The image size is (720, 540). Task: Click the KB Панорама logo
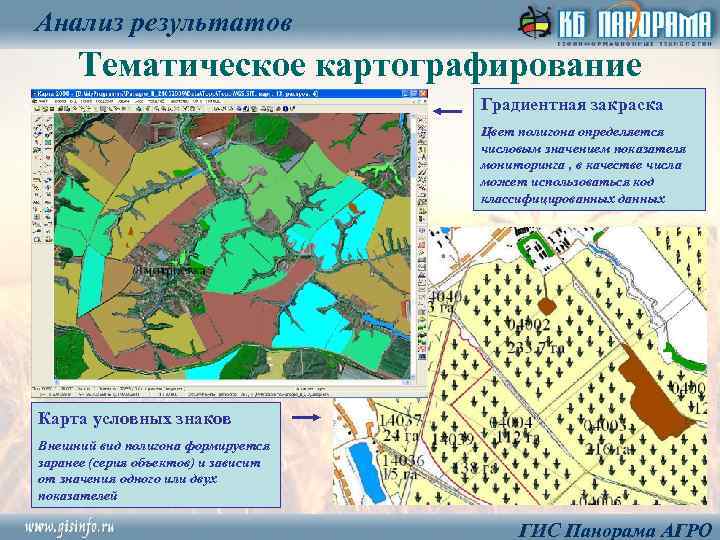pos(615,23)
